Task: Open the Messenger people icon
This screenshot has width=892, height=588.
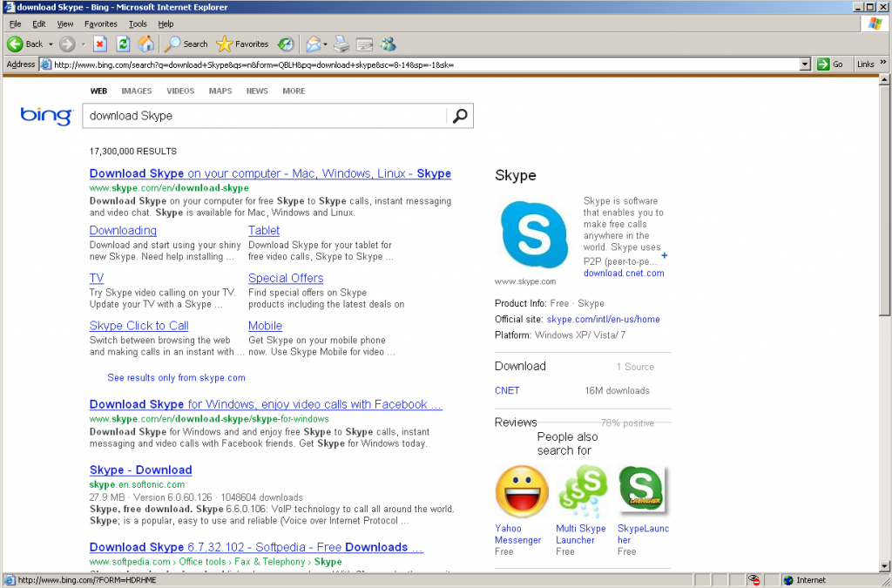Action: point(388,44)
